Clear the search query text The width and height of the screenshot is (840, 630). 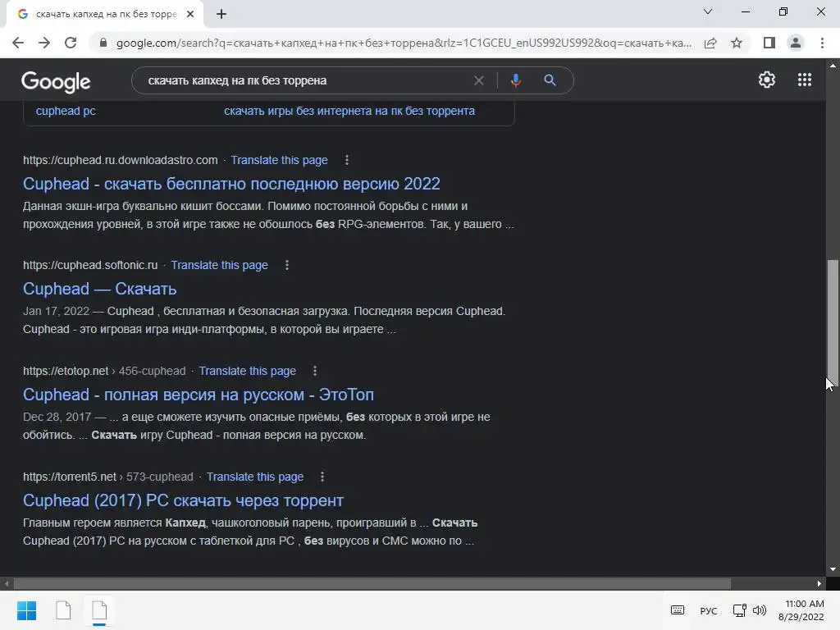[x=478, y=80]
